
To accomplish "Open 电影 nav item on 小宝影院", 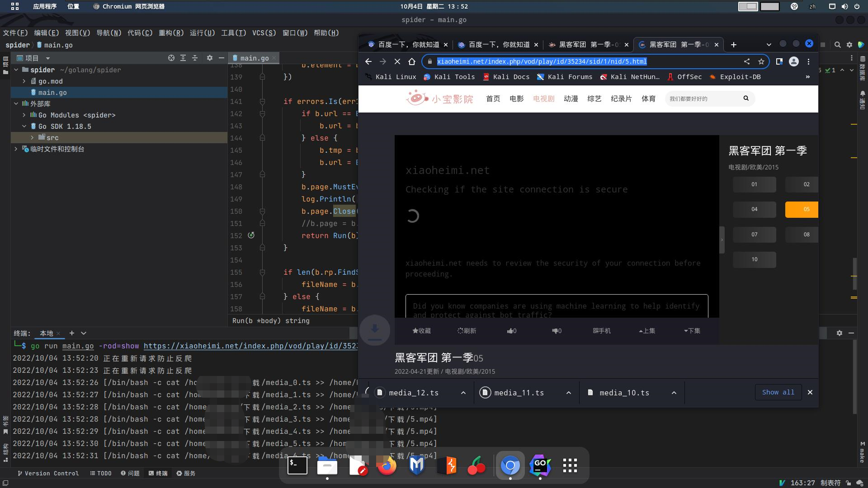I will (x=516, y=99).
